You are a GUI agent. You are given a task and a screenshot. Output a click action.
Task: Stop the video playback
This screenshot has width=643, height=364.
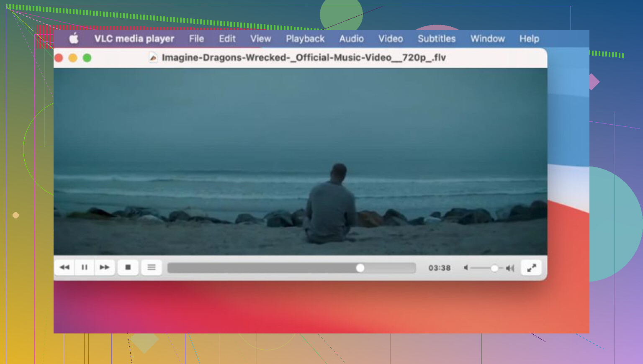click(128, 267)
